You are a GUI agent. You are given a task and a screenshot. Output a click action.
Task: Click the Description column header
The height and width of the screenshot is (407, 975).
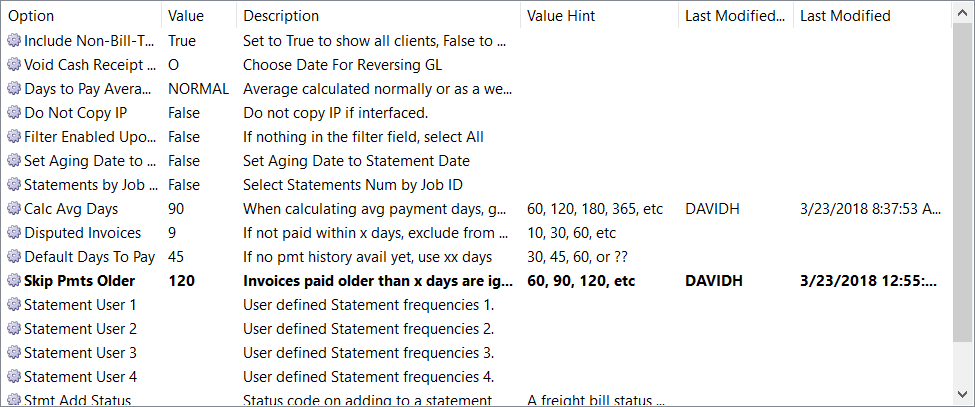point(378,16)
